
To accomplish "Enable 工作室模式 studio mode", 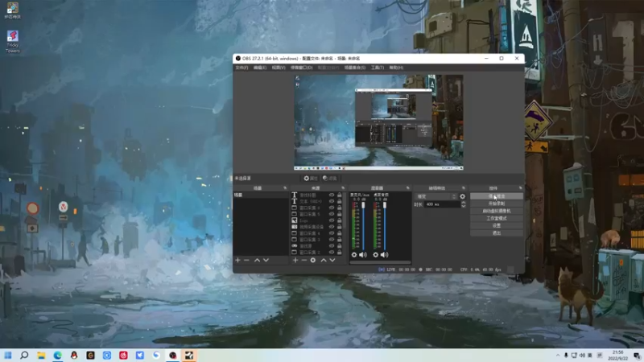I will click(x=497, y=218).
